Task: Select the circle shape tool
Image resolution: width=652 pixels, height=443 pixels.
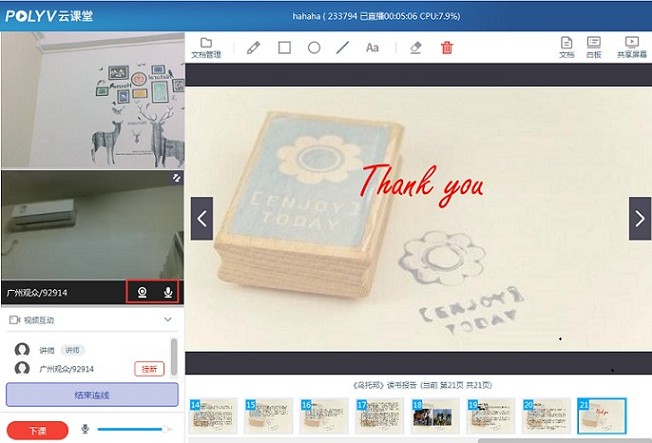Action: (x=313, y=47)
